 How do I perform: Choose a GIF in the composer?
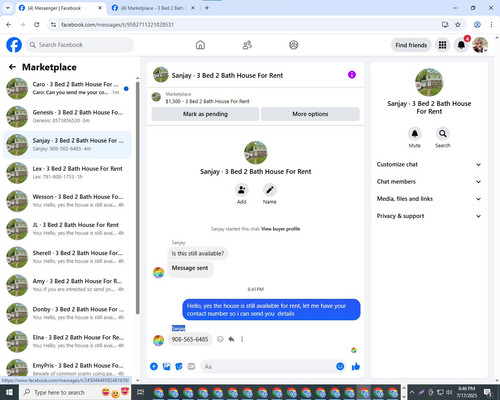click(191, 367)
